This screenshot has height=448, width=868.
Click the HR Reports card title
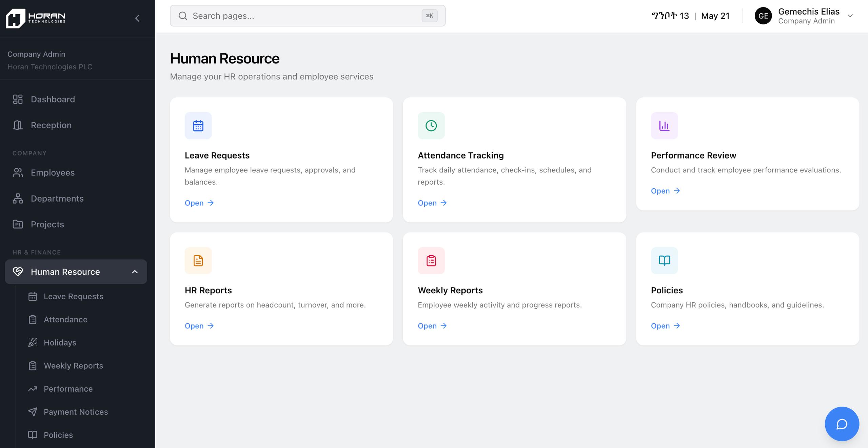tap(208, 291)
